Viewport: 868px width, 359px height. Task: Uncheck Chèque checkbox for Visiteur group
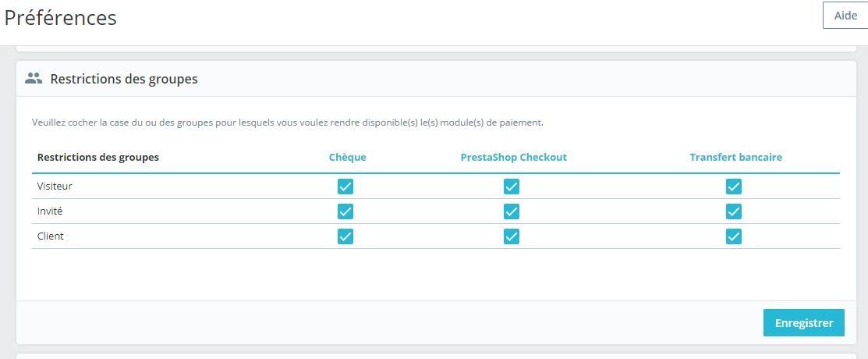(345, 187)
